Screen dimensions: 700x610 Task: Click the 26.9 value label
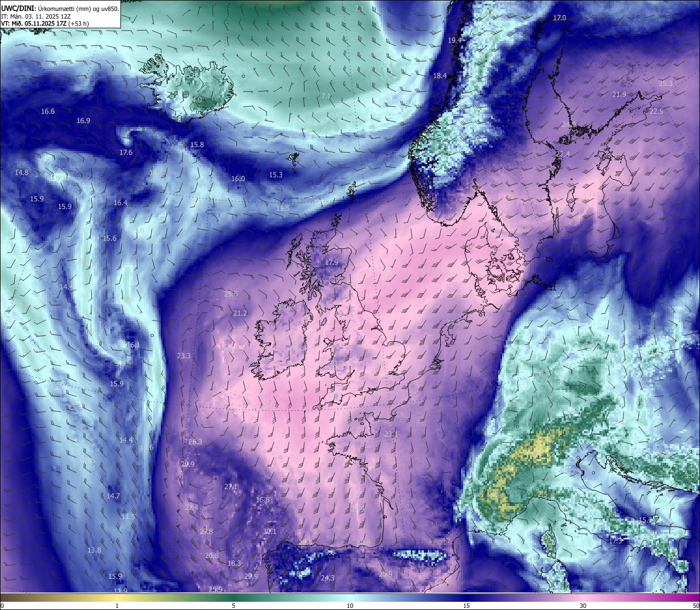[x=386, y=574]
